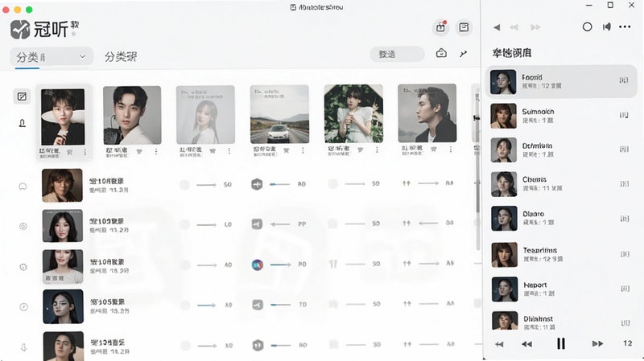
Task: Click flag icon under man with white hat album
Action: pyautogui.click(x=70, y=152)
